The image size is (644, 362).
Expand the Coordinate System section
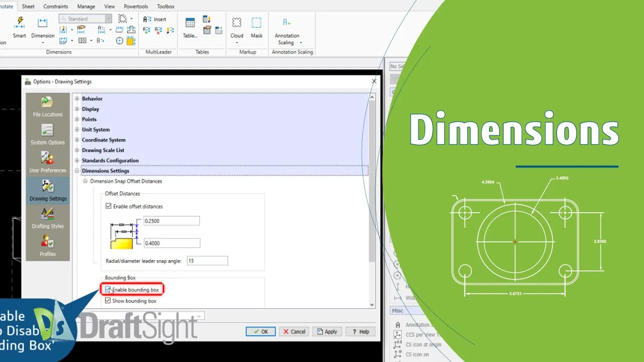(77, 140)
